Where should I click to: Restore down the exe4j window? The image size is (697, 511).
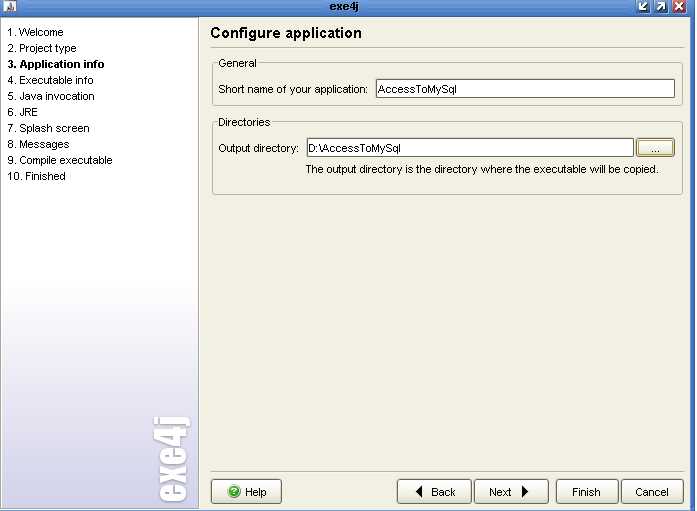(643, 6)
